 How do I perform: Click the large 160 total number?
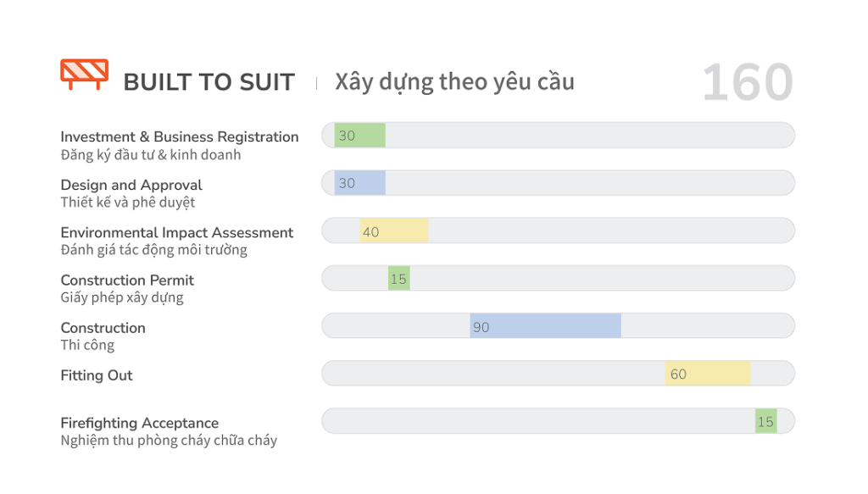tap(747, 83)
